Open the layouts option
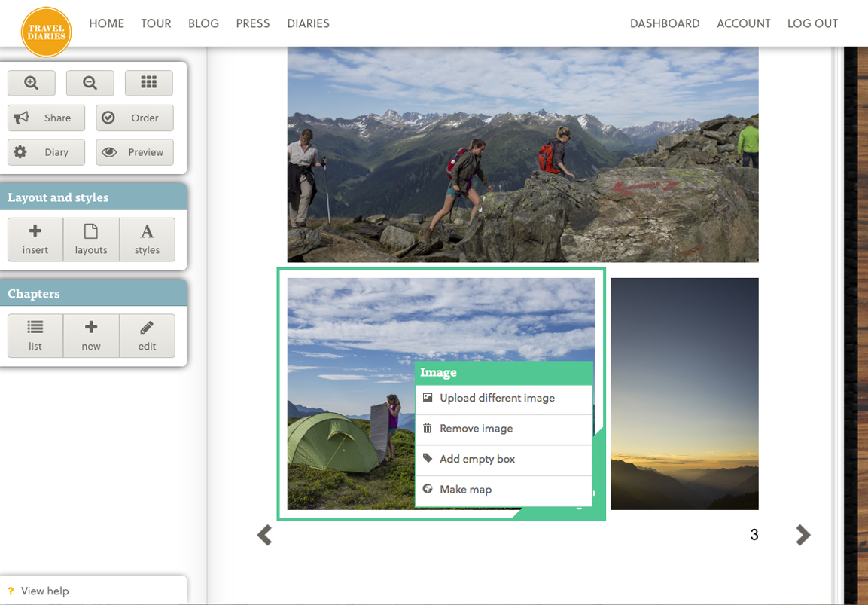The image size is (868, 605). [x=91, y=240]
